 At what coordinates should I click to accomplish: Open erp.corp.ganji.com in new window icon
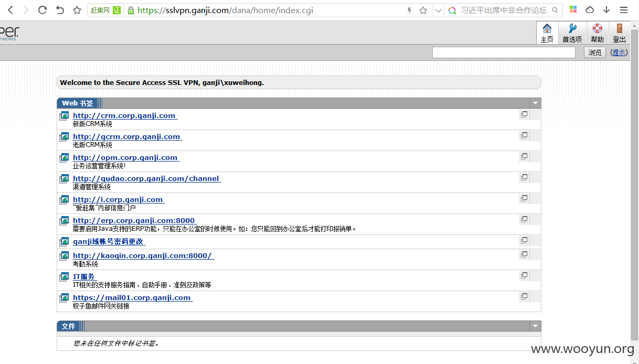click(x=524, y=219)
